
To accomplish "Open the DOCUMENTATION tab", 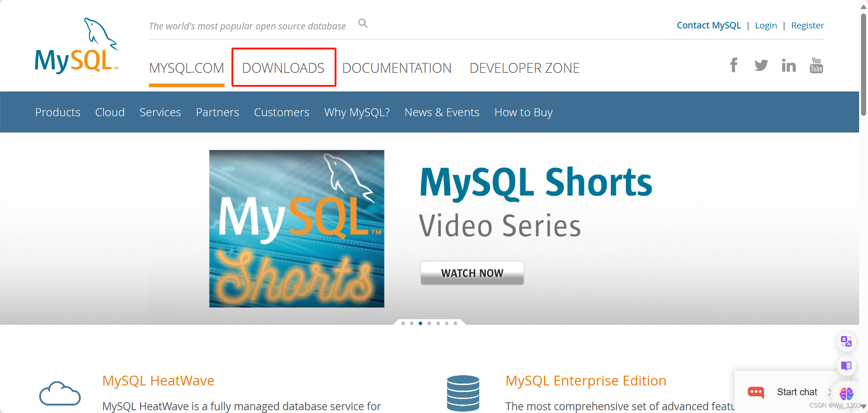I will pos(397,68).
